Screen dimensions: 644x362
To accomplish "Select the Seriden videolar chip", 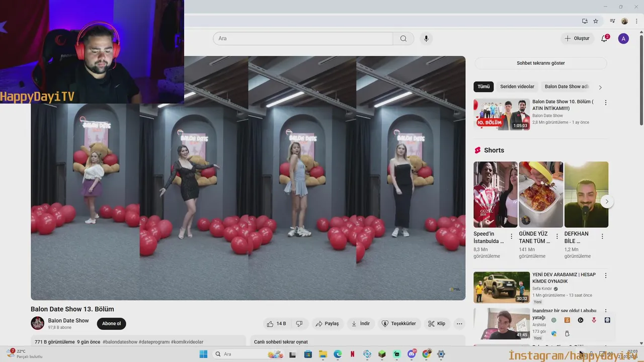I will pos(517,86).
